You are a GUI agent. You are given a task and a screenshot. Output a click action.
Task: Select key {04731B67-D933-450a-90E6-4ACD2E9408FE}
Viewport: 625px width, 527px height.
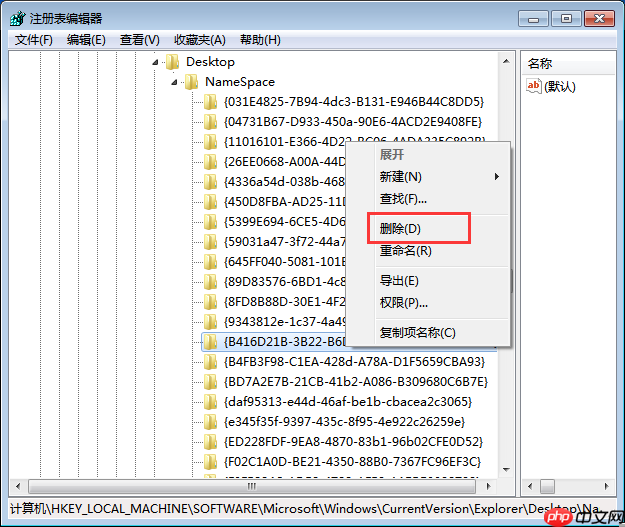pos(353,122)
